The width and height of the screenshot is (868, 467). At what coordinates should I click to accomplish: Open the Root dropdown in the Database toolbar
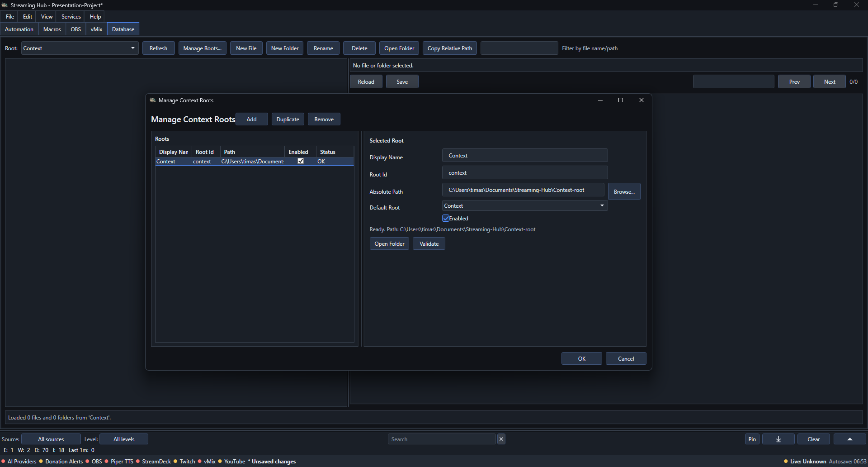[x=80, y=48]
